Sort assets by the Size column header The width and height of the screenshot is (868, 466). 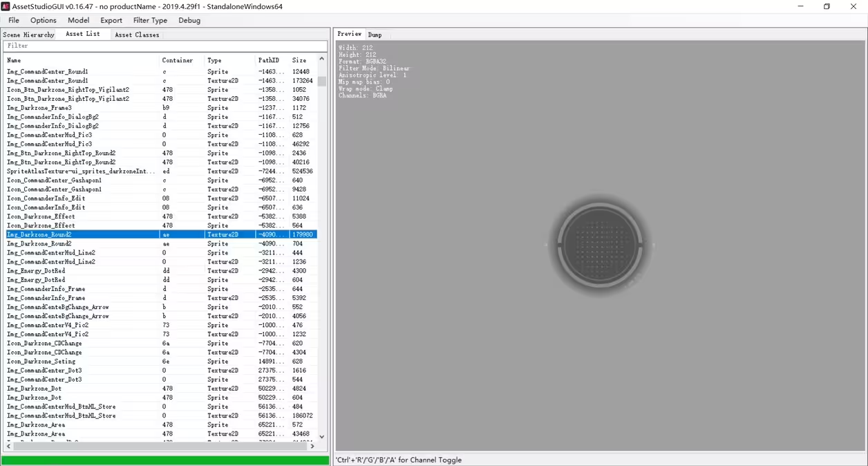pos(301,60)
